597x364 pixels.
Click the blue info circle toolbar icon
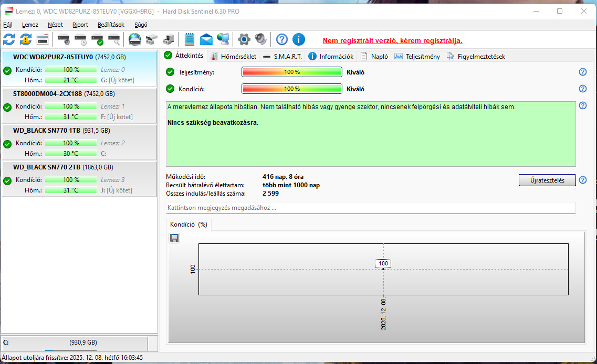click(x=298, y=39)
